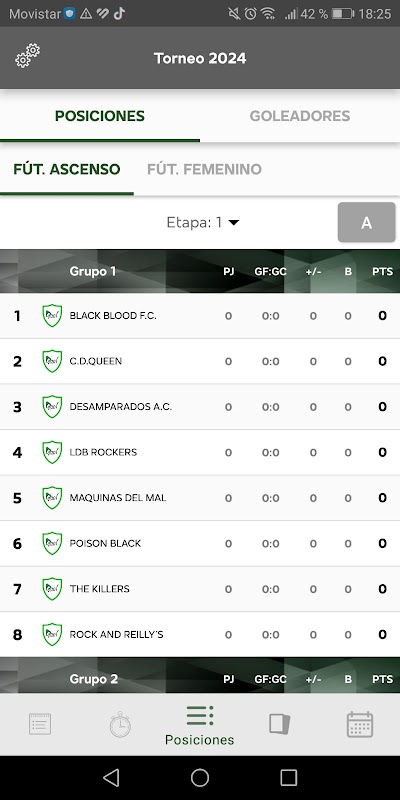Select the POSICIONES tab
Viewport: 400px width, 800px height.
[x=100, y=116]
